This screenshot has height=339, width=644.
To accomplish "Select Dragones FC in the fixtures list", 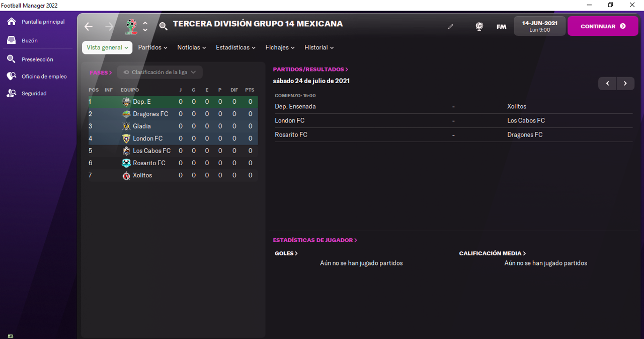I will (525, 135).
